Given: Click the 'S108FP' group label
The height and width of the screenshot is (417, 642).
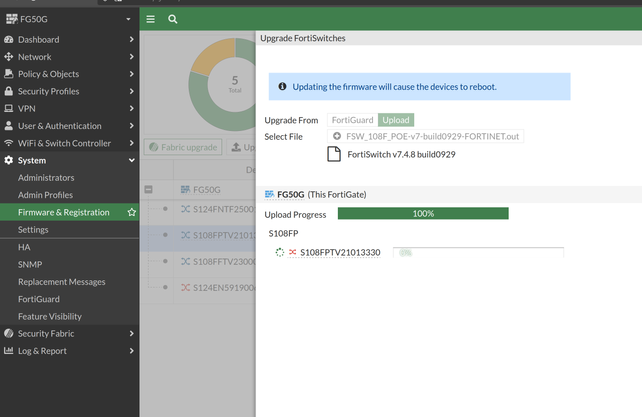Looking at the screenshot, I should 283,233.
